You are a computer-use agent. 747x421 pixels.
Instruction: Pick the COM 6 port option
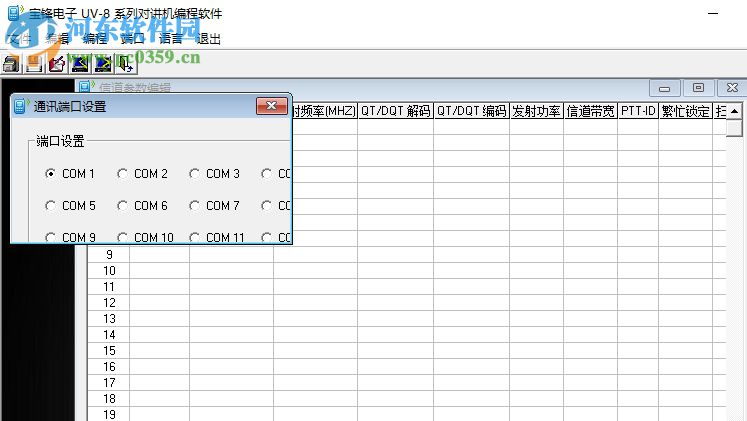pyautogui.click(x=122, y=206)
